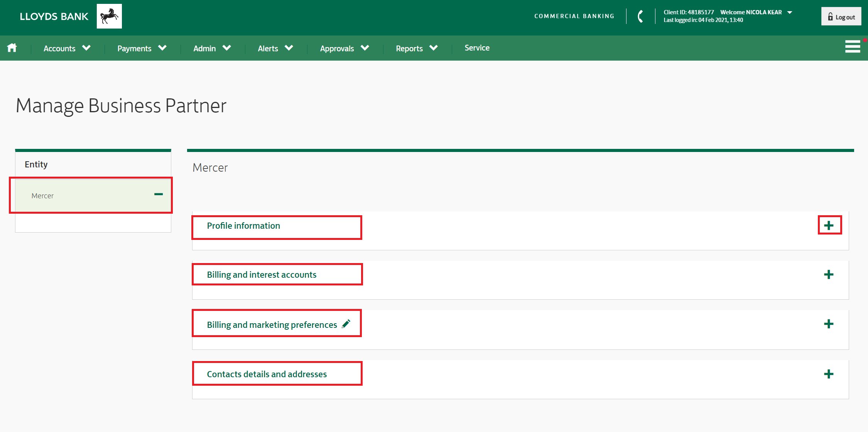Click the Client ID: 48185177 text
Viewport: 868px width, 432px height.
click(689, 12)
